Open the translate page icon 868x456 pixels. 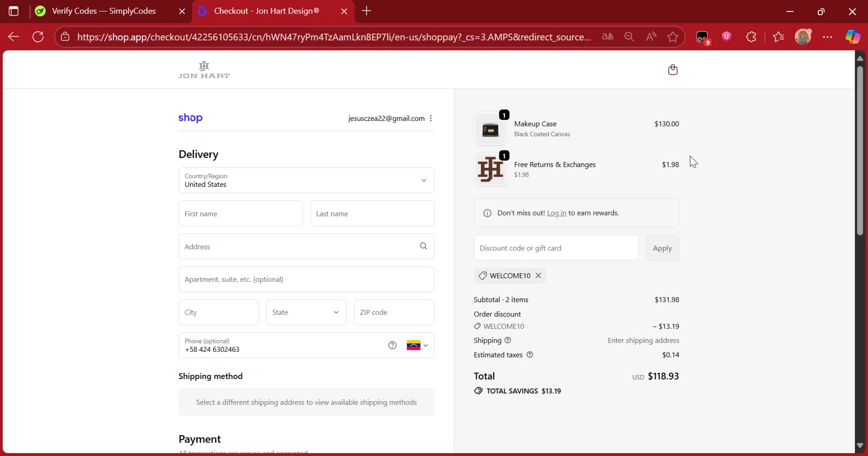click(x=607, y=37)
